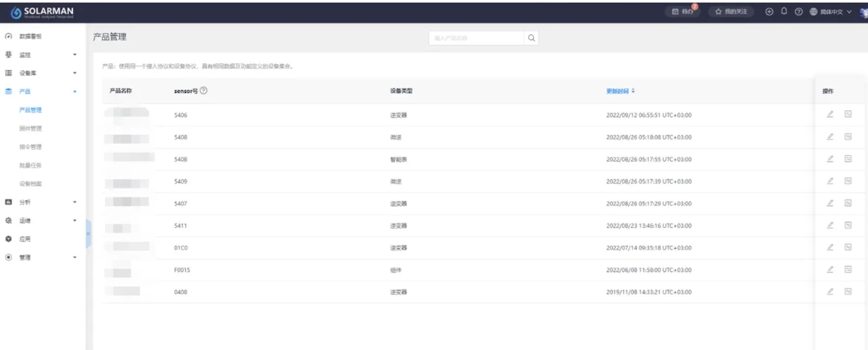Expand the 管理 menu arrow
868x350 pixels.
[x=75, y=257]
